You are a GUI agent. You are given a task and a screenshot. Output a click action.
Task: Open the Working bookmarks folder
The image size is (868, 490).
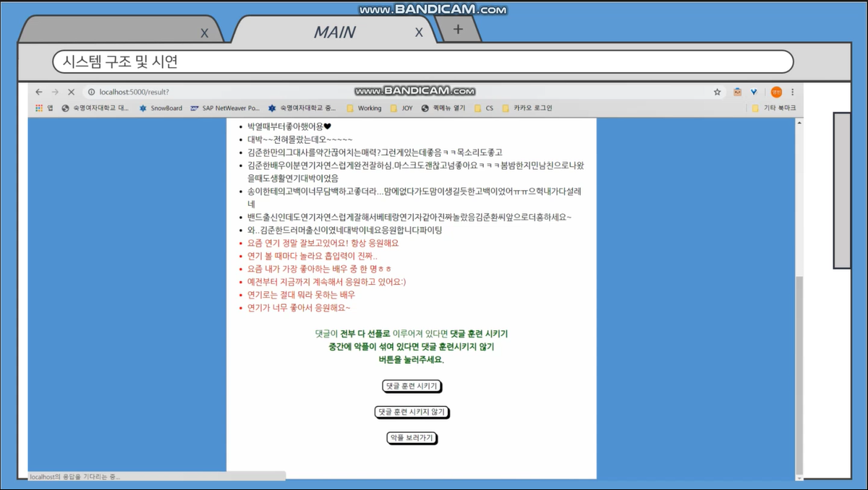(x=366, y=108)
